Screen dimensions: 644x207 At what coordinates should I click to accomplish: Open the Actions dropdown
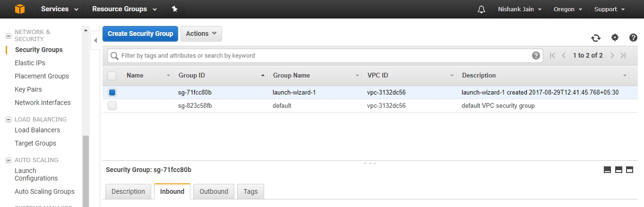201,34
